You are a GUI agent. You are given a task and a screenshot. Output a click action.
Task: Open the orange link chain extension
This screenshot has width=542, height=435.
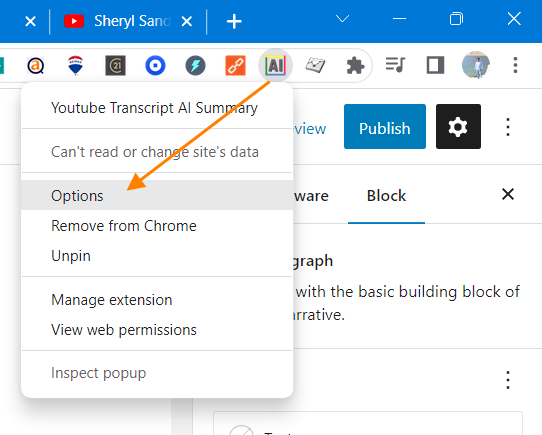click(x=235, y=65)
